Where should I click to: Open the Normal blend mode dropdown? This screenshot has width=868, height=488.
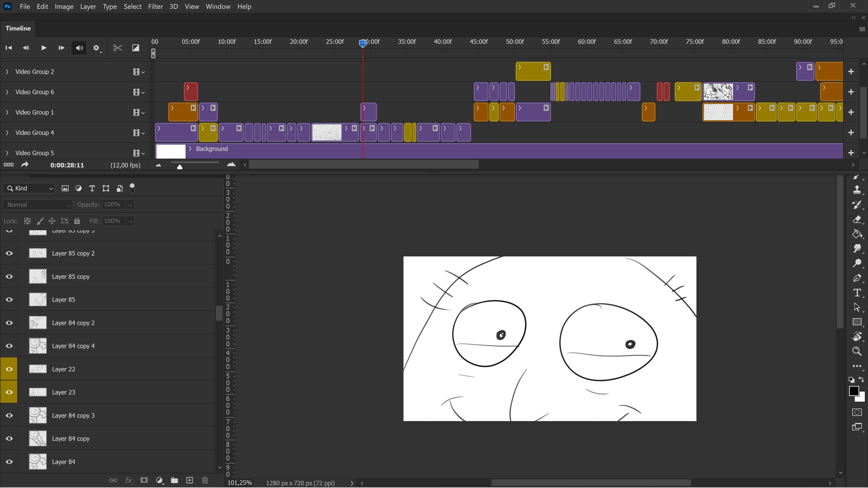click(x=38, y=205)
